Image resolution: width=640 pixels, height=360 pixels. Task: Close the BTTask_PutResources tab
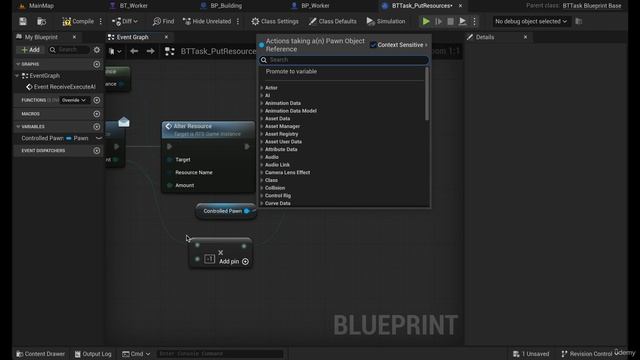coord(460,6)
